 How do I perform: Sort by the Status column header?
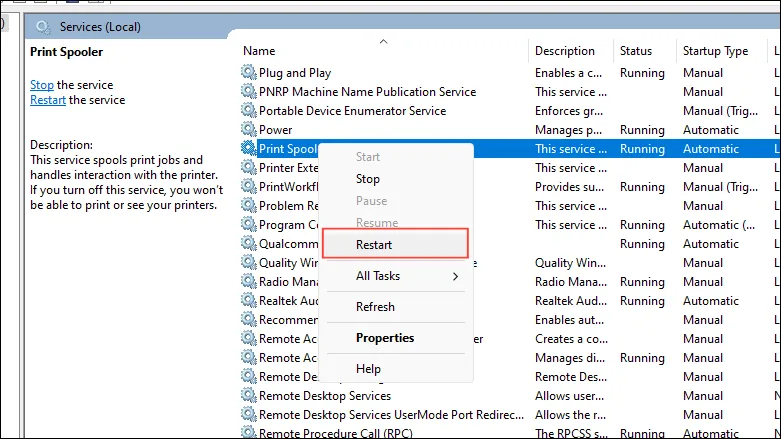[x=636, y=51]
